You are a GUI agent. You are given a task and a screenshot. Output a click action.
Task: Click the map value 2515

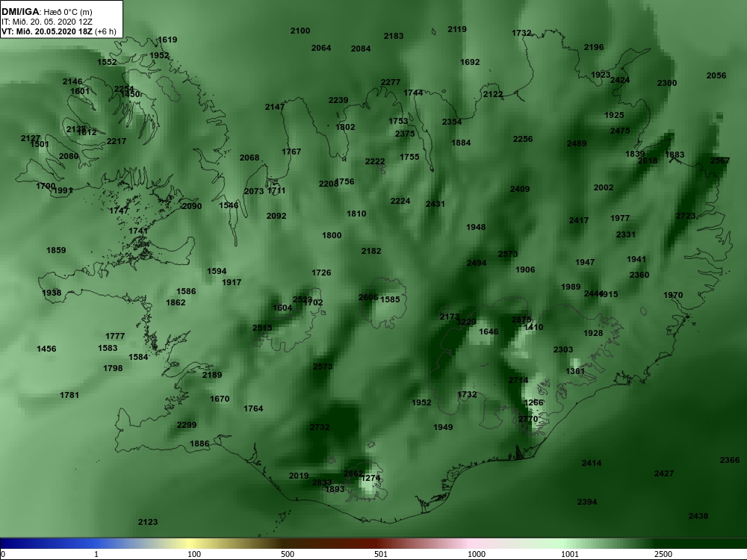click(x=262, y=328)
